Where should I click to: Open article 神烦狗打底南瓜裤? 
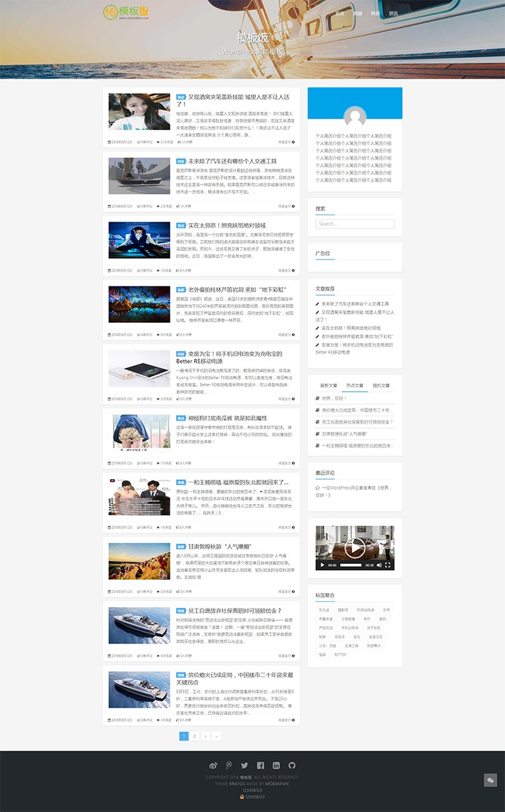[228, 418]
